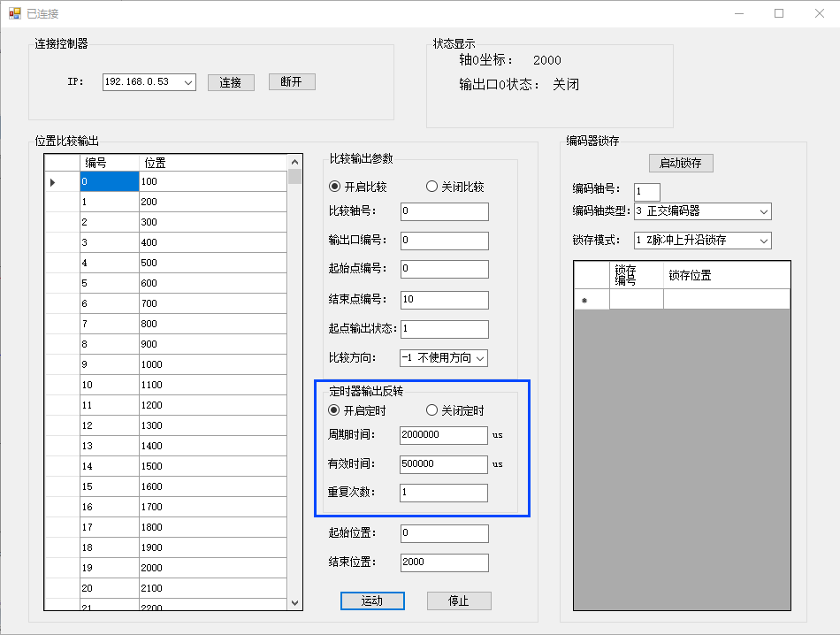
Task: Expand the 比较方向 dropdown
Action: coord(480,358)
